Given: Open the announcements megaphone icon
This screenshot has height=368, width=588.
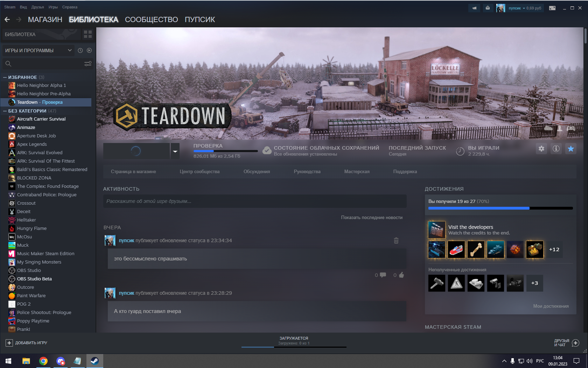Looking at the screenshot, I should click(475, 8).
